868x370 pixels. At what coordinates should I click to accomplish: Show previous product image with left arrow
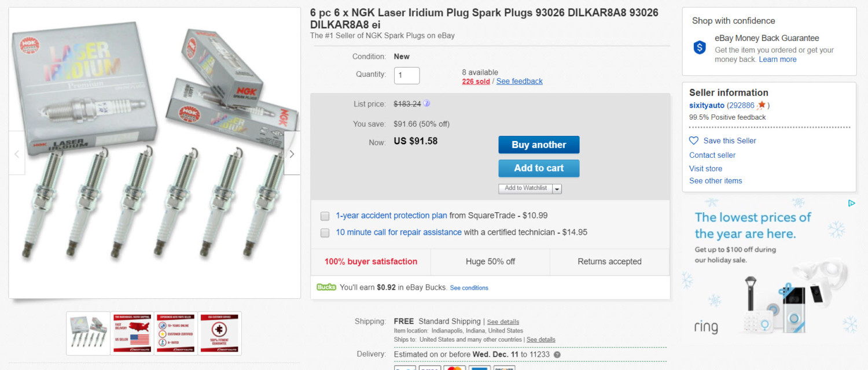pos(17,154)
